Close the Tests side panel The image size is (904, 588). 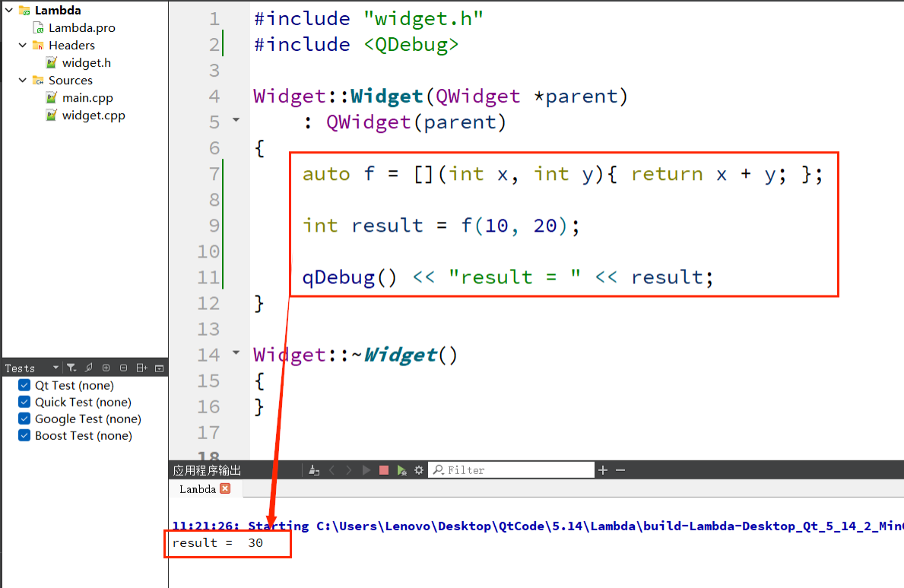160,368
